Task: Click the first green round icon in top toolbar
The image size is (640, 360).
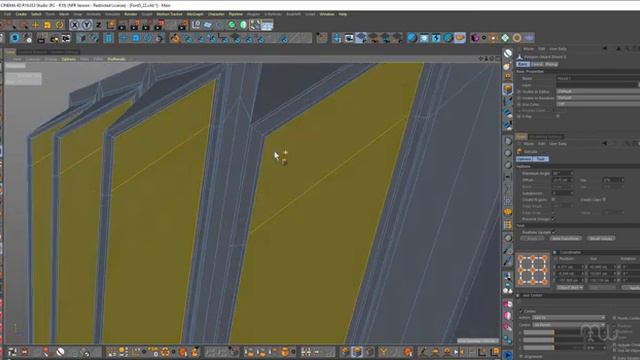Action: 231,25
